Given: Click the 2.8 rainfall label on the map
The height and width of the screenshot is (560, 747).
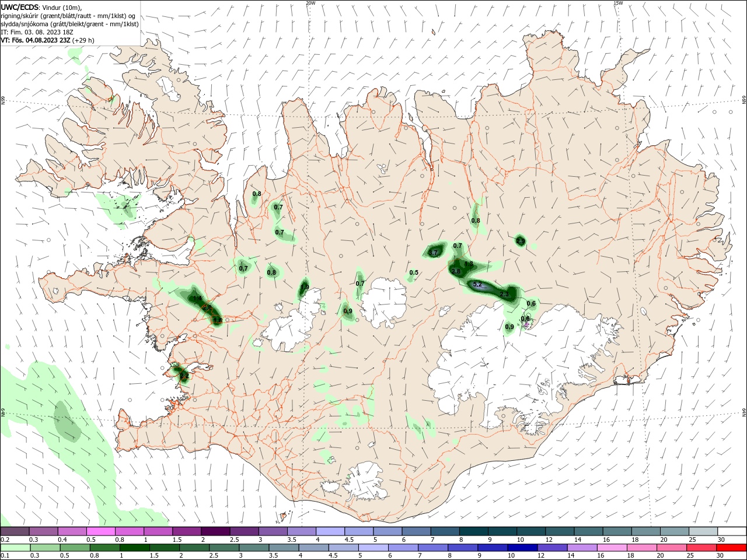Looking at the screenshot, I should click(456, 271).
